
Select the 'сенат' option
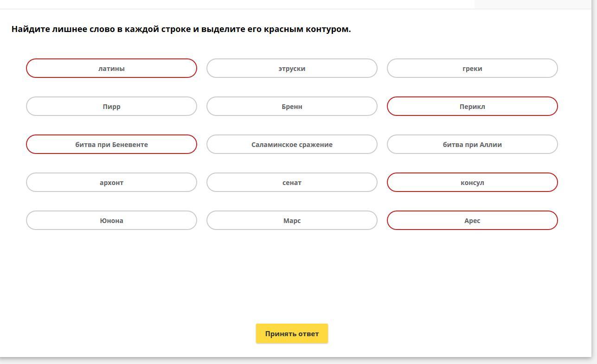click(292, 182)
